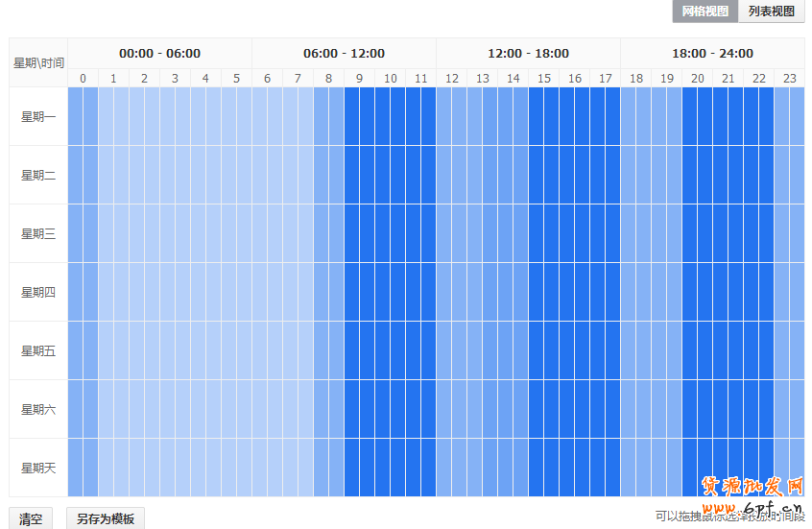The image size is (812, 529).
Task: Select the 18:00 - 24:00 time range header
Action: tap(712, 54)
